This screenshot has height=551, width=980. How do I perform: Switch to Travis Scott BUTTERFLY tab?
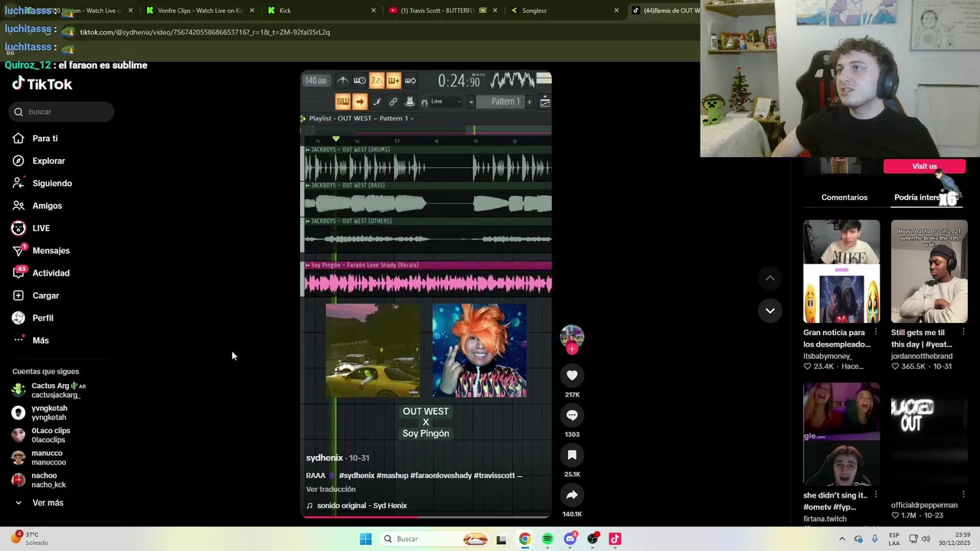pyautogui.click(x=443, y=11)
